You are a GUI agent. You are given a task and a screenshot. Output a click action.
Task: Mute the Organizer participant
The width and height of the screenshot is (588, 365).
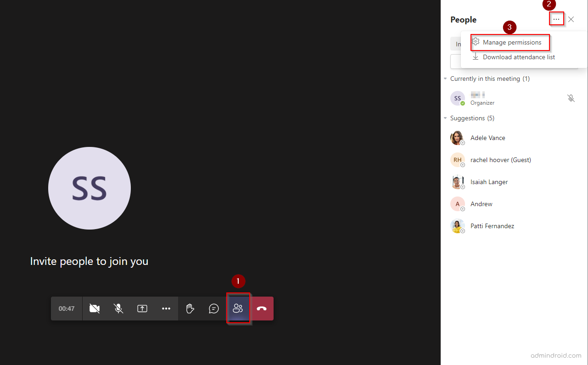tap(571, 98)
